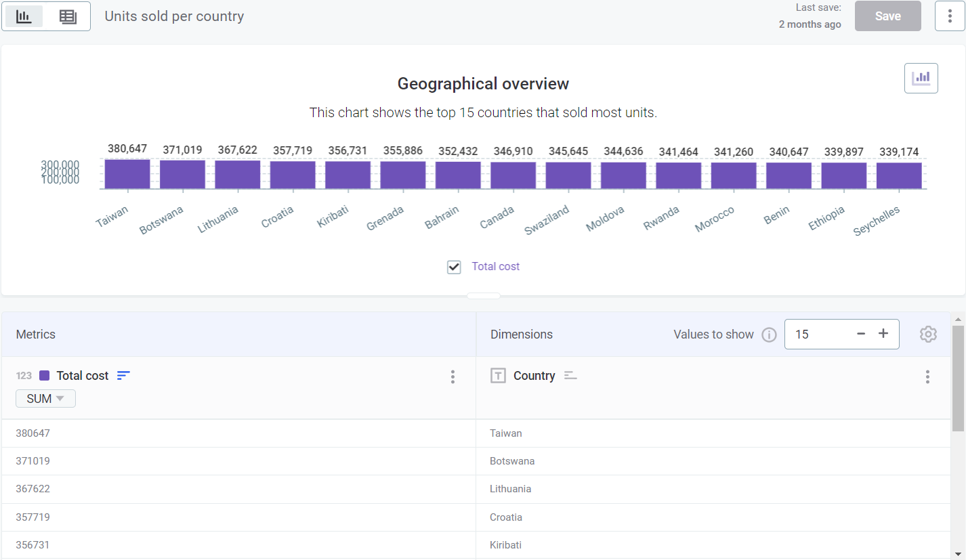Image resolution: width=966 pixels, height=560 pixels.
Task: Click the 123 numeric type icon
Action: 24,375
